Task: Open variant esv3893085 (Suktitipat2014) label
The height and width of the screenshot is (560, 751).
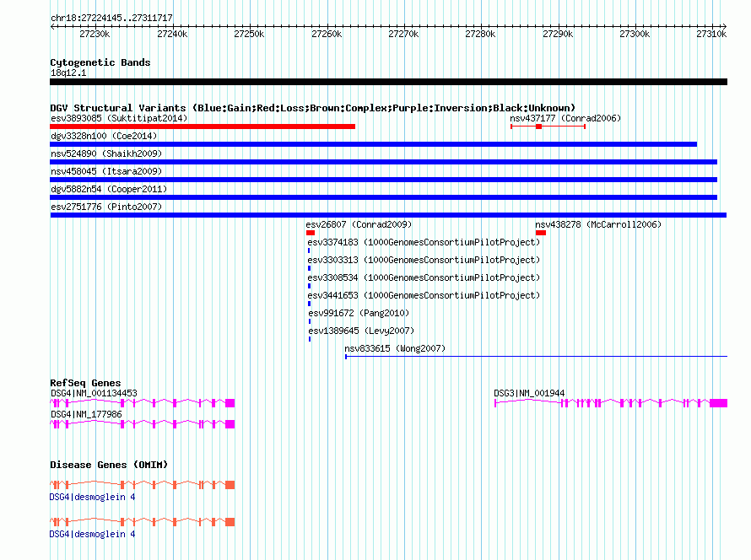Action: (x=119, y=118)
